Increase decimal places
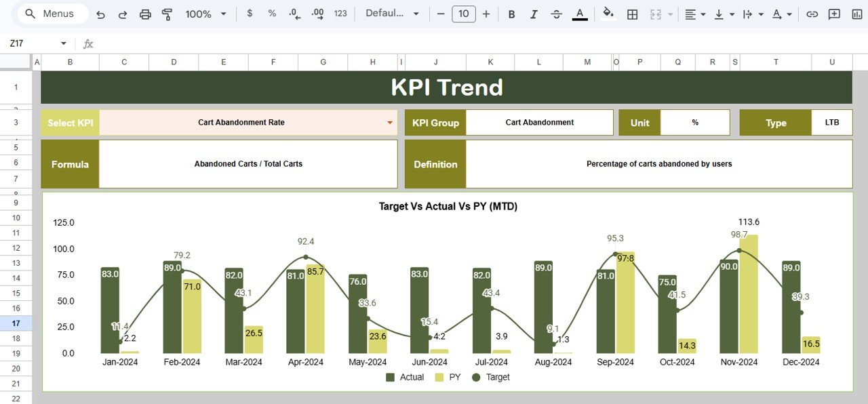 (x=317, y=14)
